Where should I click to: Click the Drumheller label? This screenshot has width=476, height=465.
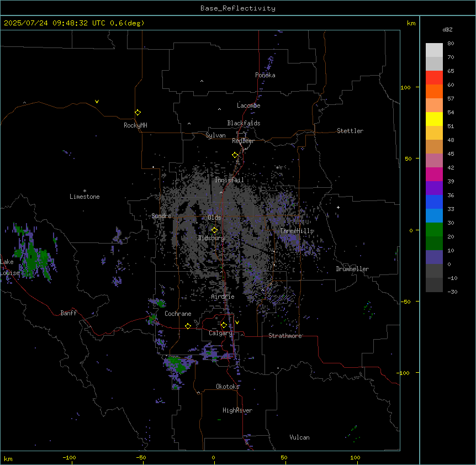352,269
